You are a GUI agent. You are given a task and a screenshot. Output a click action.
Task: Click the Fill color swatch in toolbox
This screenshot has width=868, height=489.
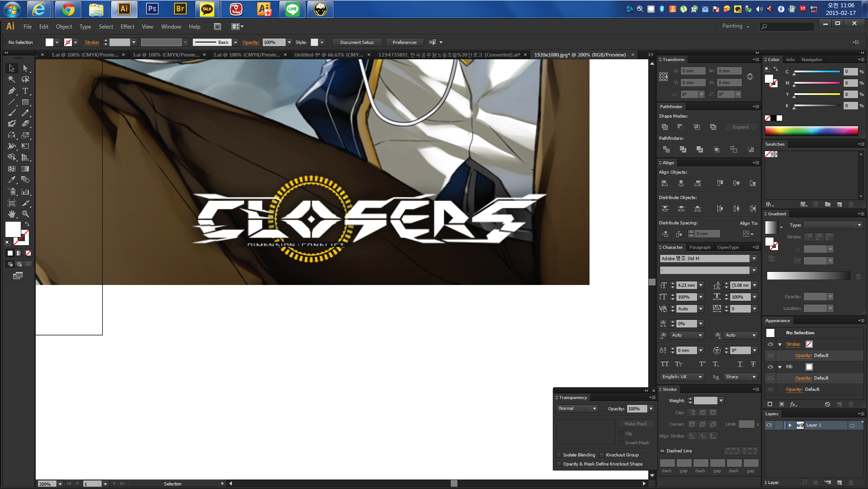[13, 229]
